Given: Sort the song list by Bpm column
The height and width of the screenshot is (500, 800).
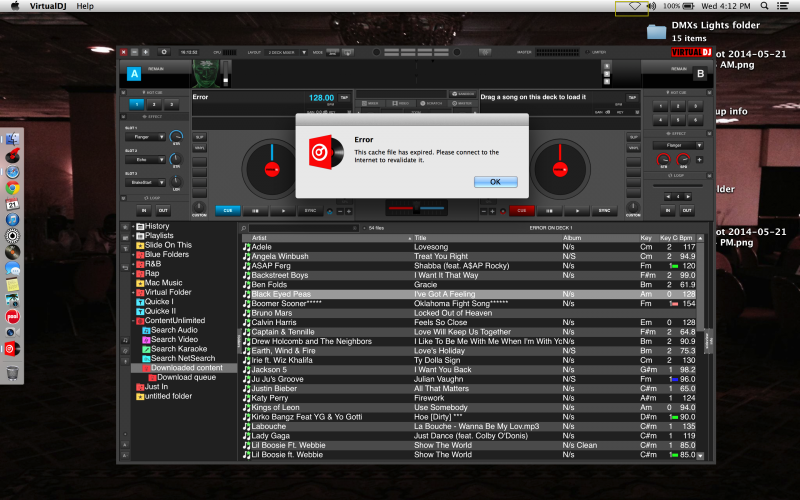Looking at the screenshot, I should click(x=686, y=238).
